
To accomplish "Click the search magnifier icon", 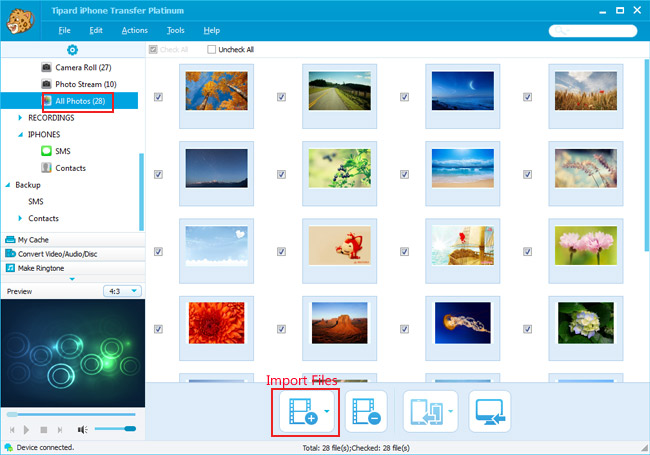I will click(561, 31).
